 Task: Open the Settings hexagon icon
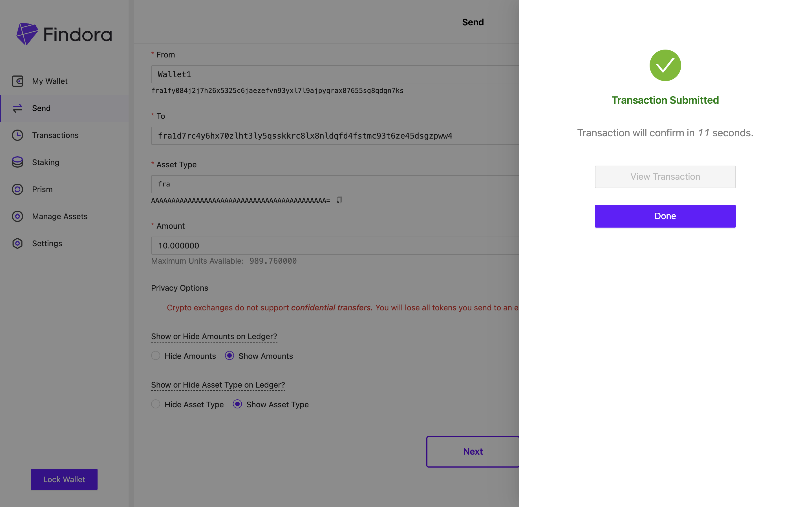(x=17, y=243)
